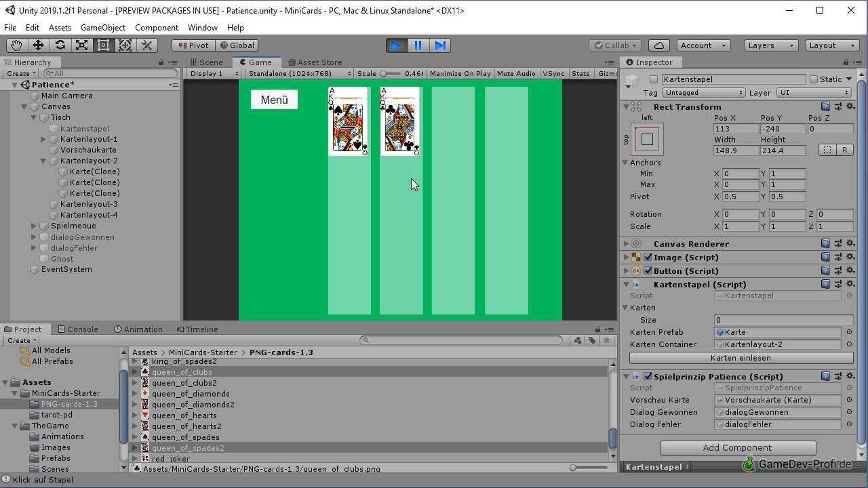Image resolution: width=868 pixels, height=488 pixels.
Task: Open the Tag dropdown
Action: click(703, 93)
